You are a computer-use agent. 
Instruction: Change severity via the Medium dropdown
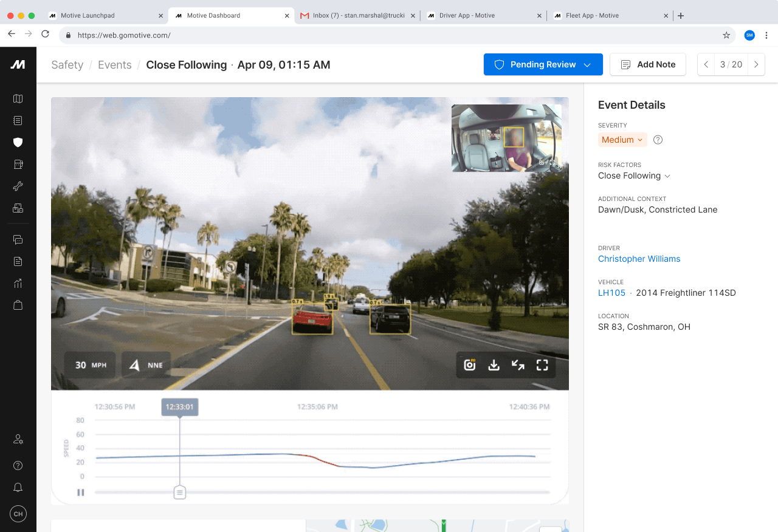(x=622, y=140)
